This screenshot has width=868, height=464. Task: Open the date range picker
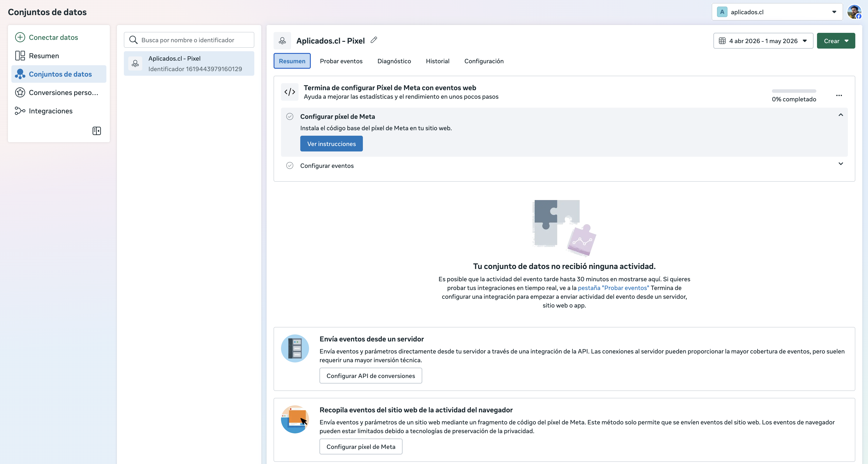(763, 41)
